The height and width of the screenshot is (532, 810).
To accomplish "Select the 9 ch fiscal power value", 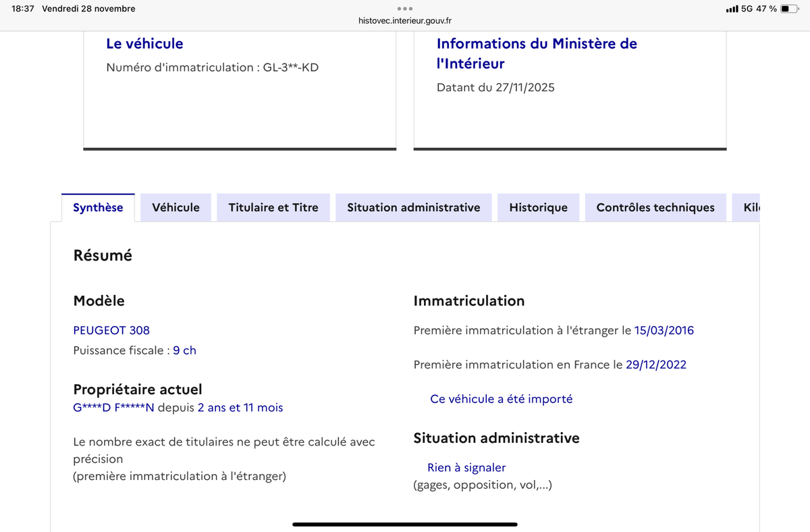I will point(184,350).
